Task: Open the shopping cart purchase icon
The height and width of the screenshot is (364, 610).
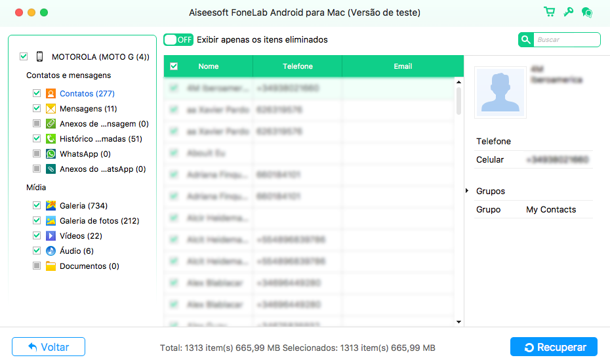Action: click(549, 12)
